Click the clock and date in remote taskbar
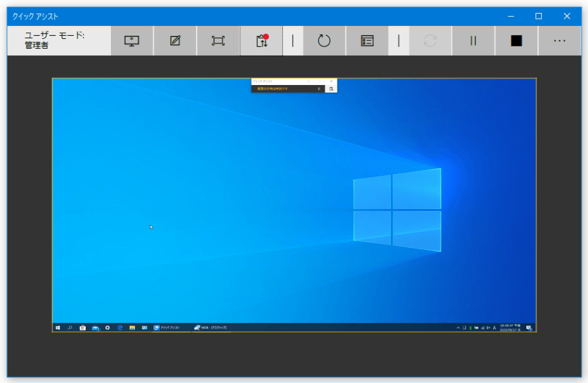The image size is (588, 383). (x=510, y=328)
